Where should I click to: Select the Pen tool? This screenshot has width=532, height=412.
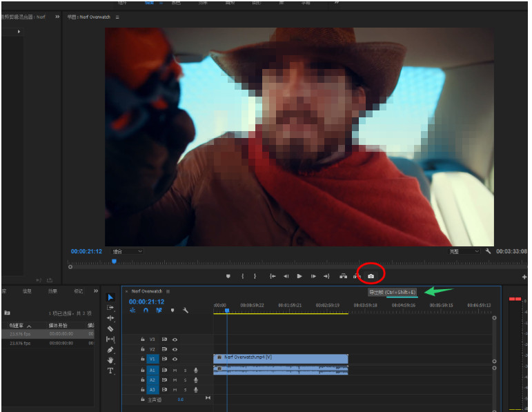pos(110,350)
